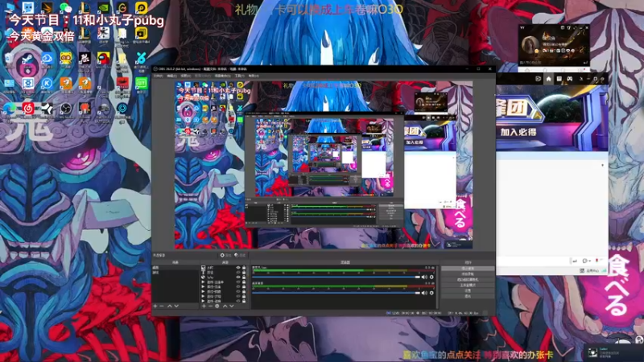Image resolution: width=644 pixels, height=362 pixels.
Task: Click Properties button above Sources panel
Action: pyautogui.click(x=226, y=255)
